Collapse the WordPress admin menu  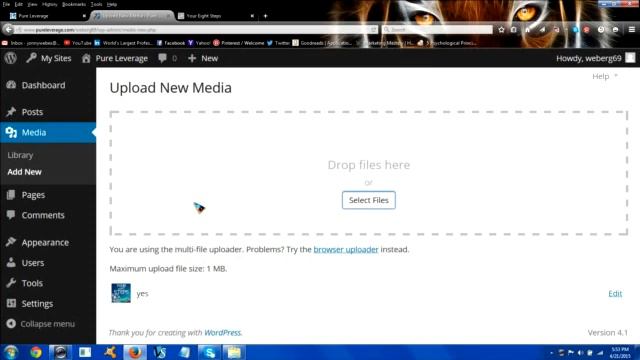click(41, 324)
